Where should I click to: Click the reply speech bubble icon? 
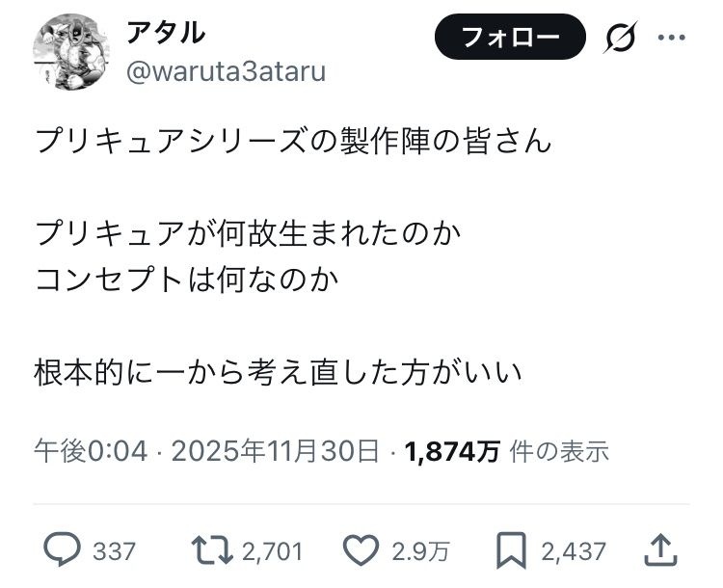63,550
